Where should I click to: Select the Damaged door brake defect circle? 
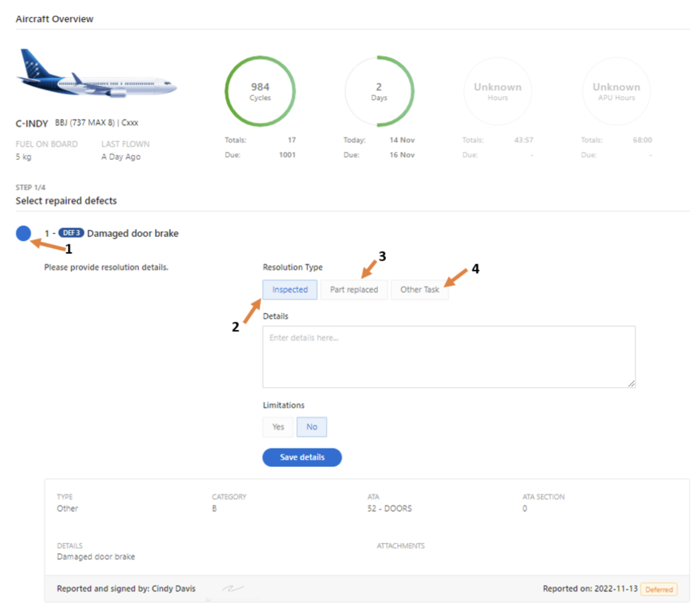tap(23, 233)
